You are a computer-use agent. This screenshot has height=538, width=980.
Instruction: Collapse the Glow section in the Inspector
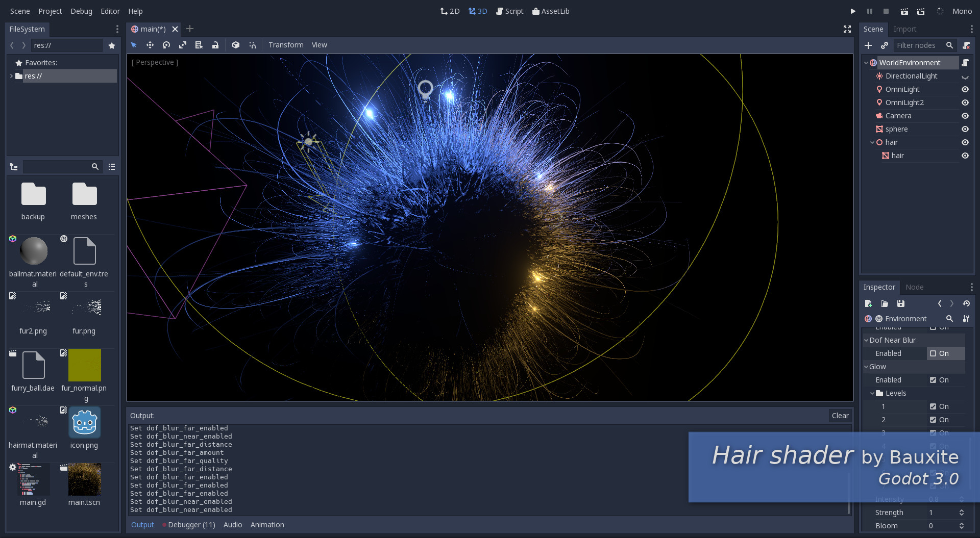click(866, 367)
